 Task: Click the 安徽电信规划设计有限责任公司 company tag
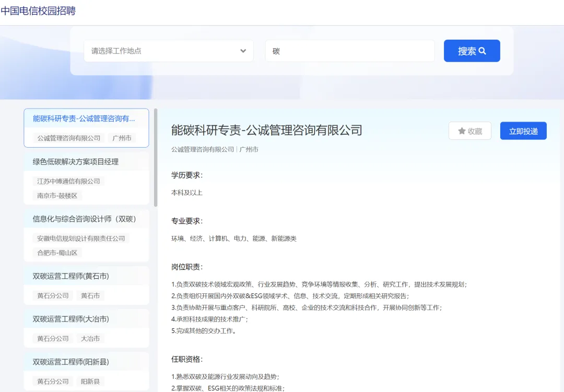[x=81, y=239]
